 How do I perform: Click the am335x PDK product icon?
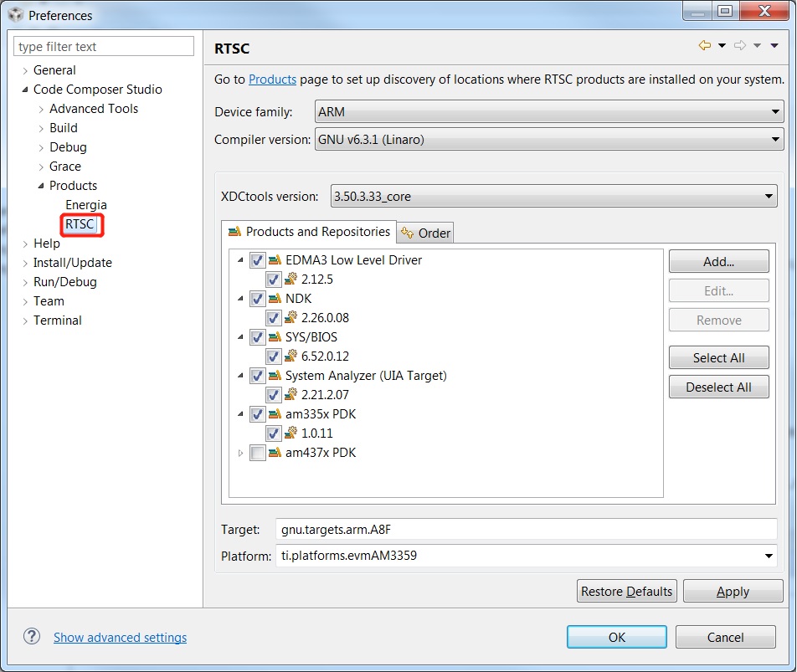tap(275, 414)
